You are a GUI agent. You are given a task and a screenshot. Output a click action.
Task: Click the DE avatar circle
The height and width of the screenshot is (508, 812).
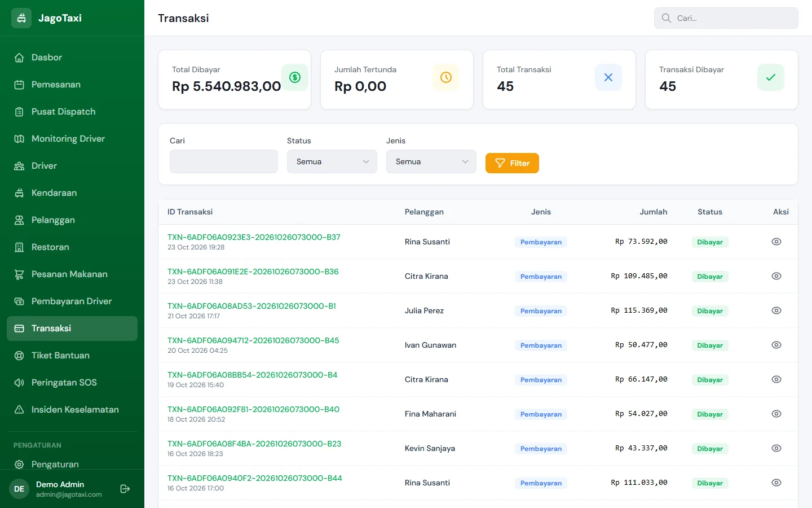pos(19,489)
